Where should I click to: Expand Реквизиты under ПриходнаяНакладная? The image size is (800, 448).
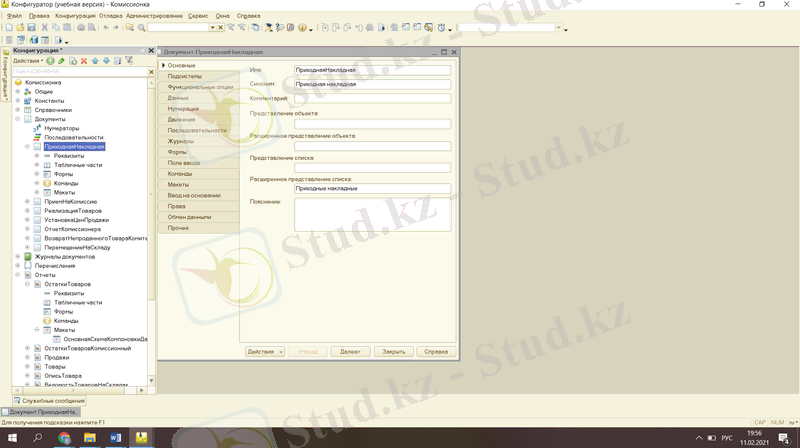(x=37, y=156)
